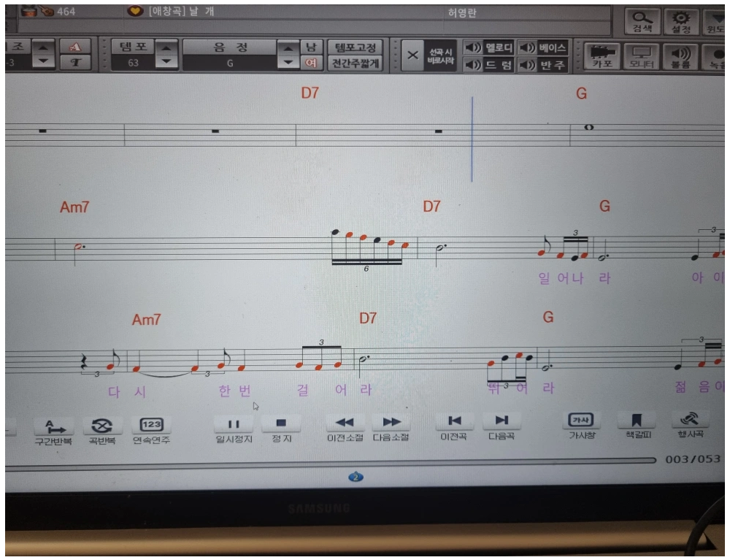The height and width of the screenshot is (560, 730).
Task: Click the 전간주짧게 shorten interlude button
Action: pos(355,64)
